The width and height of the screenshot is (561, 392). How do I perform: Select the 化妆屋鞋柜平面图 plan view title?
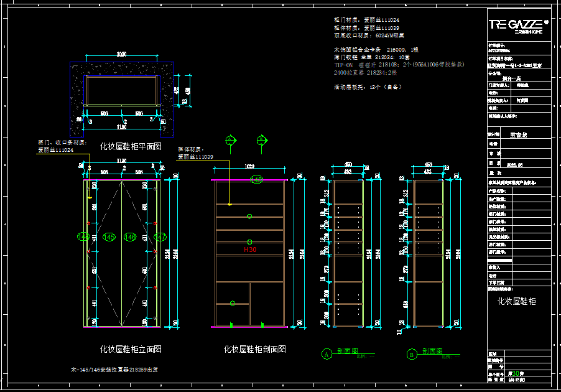(x=131, y=146)
